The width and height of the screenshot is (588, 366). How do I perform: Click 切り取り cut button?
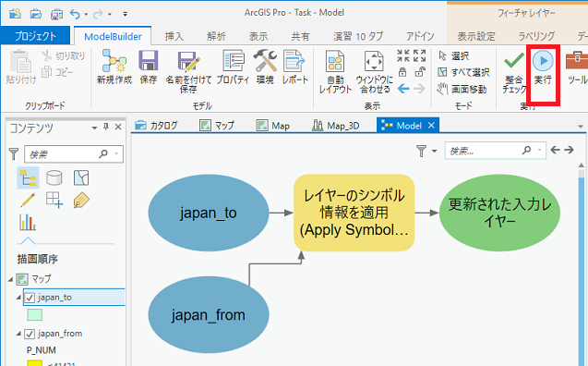64,56
